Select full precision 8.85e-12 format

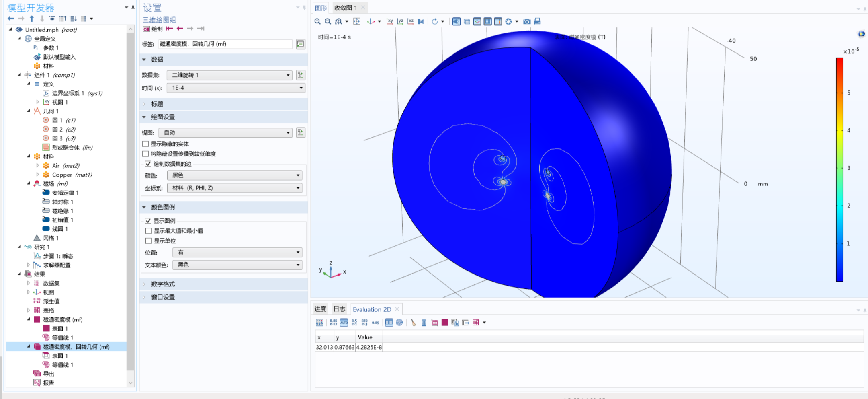[x=333, y=322]
